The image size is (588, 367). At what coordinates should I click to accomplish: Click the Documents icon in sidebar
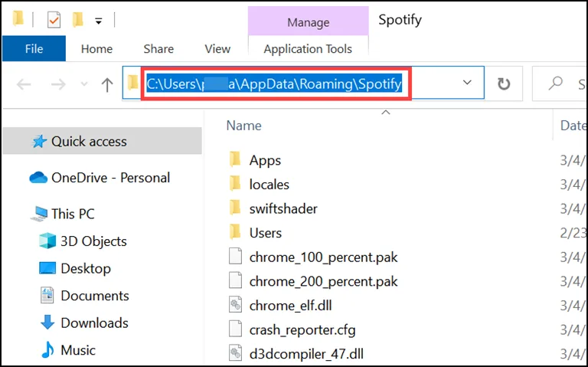pyautogui.click(x=47, y=296)
